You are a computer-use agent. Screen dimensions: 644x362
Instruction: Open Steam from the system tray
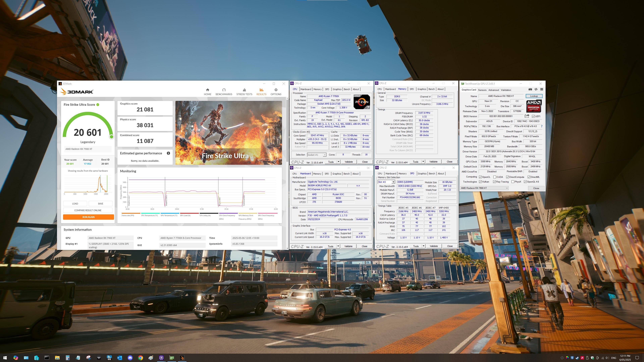coord(577,358)
